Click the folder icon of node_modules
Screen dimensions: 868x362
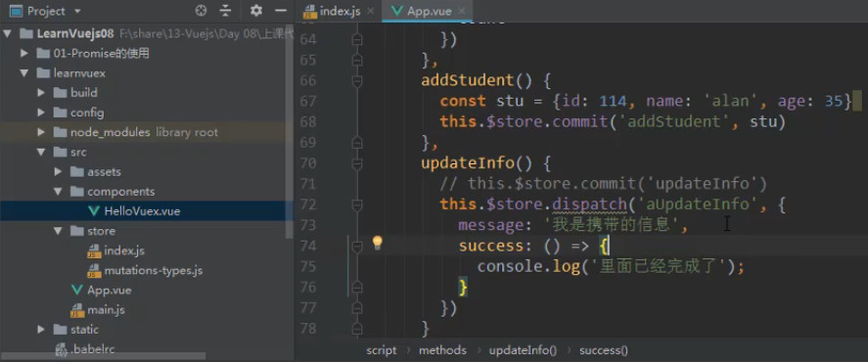61,132
